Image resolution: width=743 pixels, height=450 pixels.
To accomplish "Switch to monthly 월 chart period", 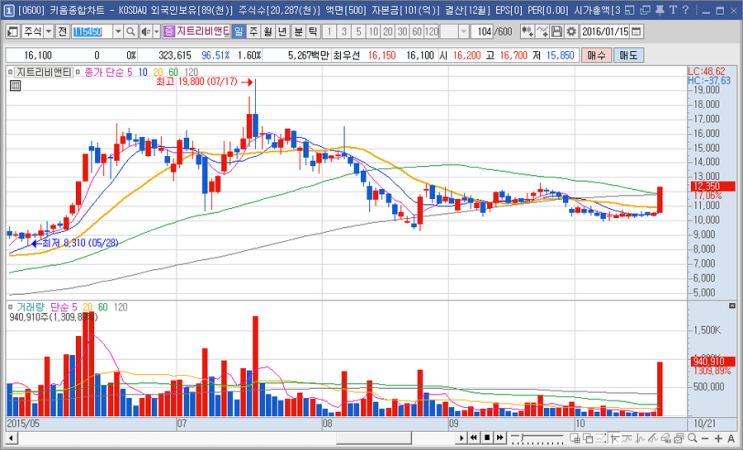I will coord(268,32).
